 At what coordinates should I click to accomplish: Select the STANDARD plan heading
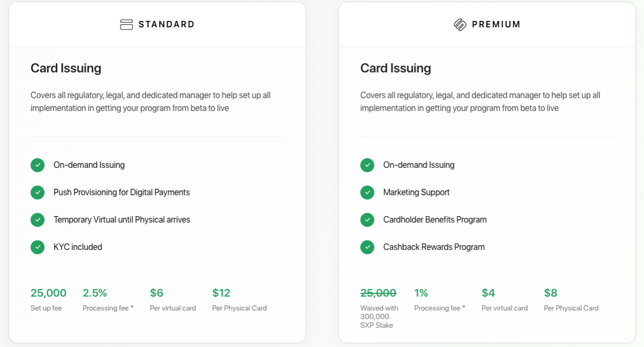pos(166,25)
